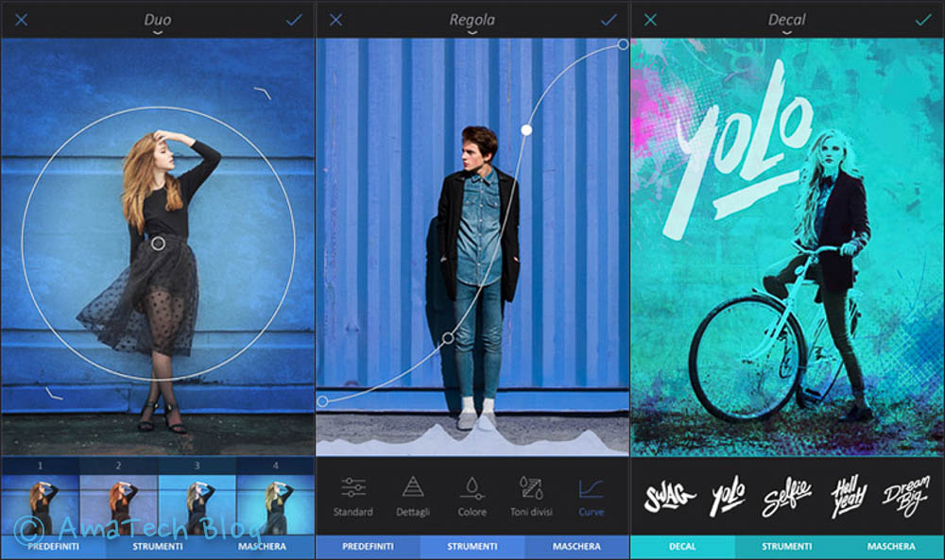Open the Regola title dropdown
Screen dimensions: 945x560
472,32
